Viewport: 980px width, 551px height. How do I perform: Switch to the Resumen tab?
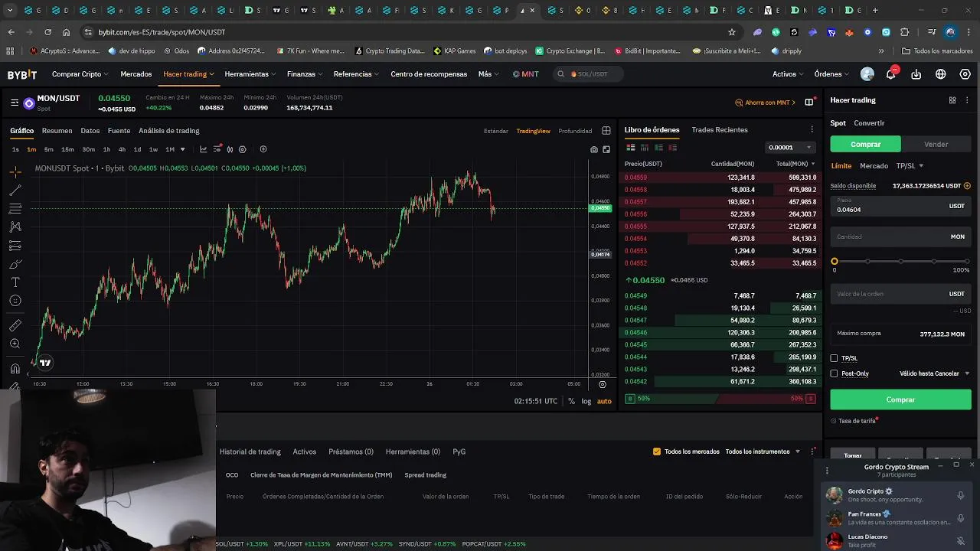coord(57,131)
